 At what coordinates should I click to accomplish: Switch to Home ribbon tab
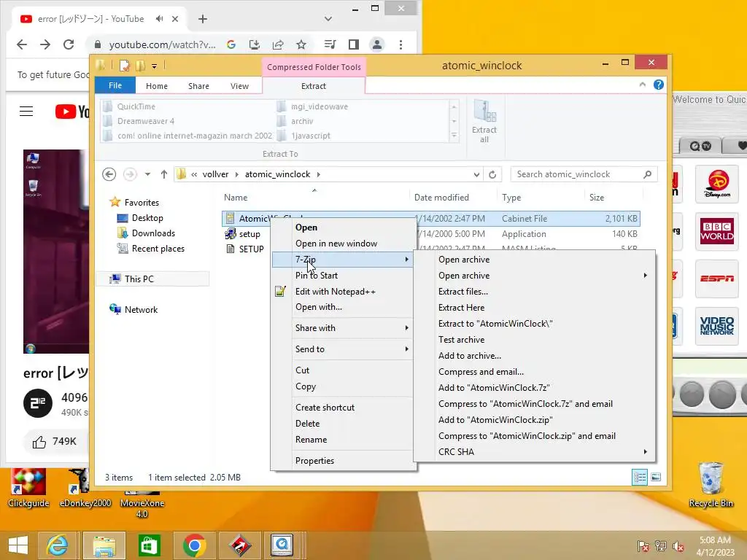[x=157, y=86]
